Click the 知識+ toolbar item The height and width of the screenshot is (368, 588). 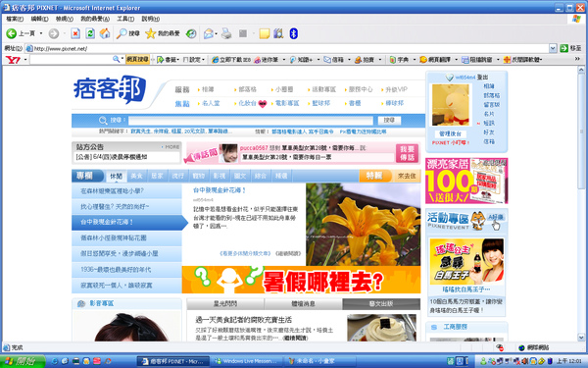(301, 60)
